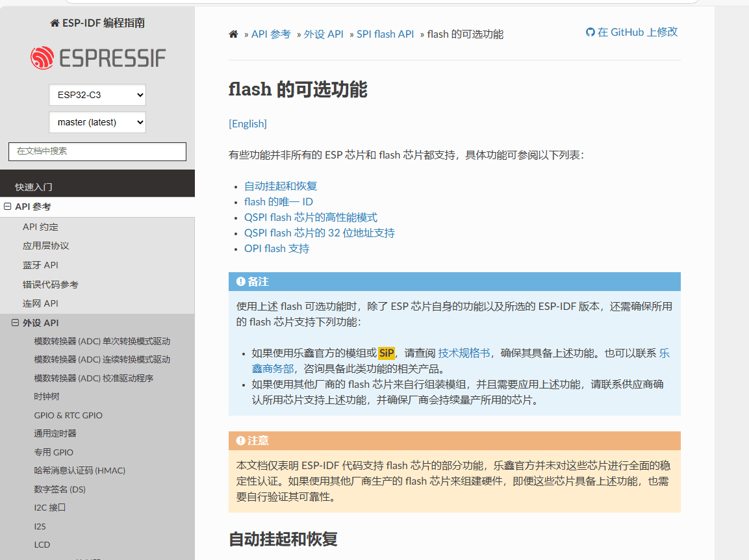Open the 蓝牙 API sidebar entry
The height and width of the screenshot is (560, 749).
40,265
